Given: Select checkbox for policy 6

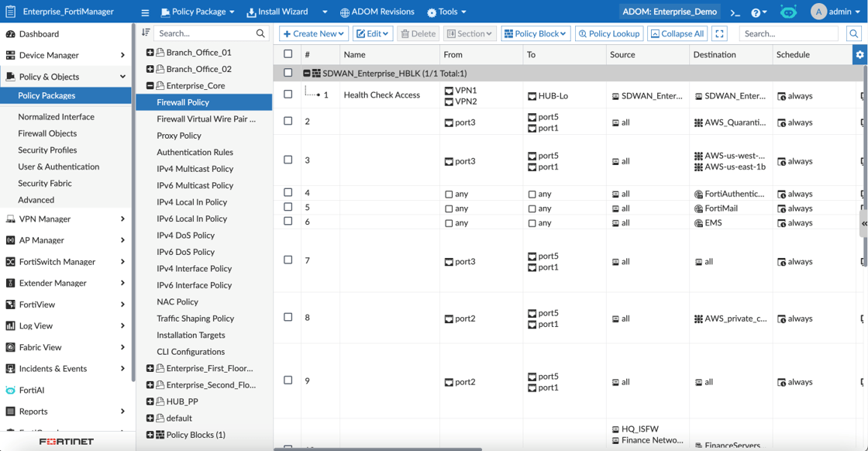Looking at the screenshot, I should coord(288,221).
